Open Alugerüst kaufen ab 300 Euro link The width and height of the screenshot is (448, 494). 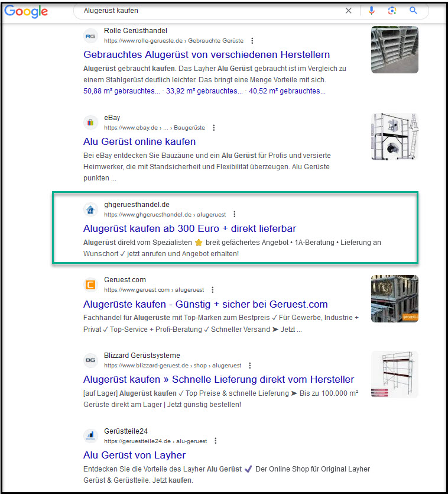coord(190,228)
